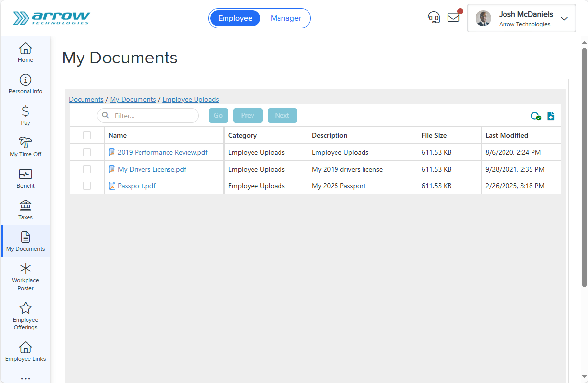Open My Time Off palm tree icon
This screenshot has width=588, height=383.
click(26, 142)
